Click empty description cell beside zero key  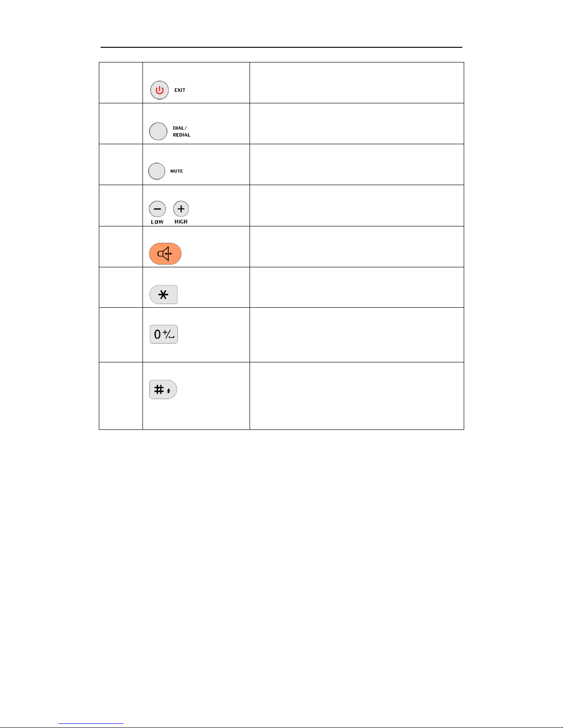357,335
